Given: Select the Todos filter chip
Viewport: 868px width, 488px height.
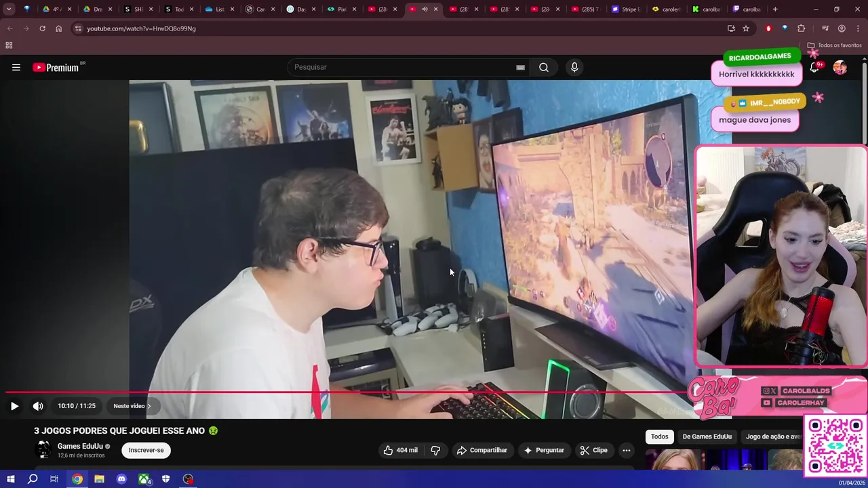Looking at the screenshot, I should (x=660, y=436).
